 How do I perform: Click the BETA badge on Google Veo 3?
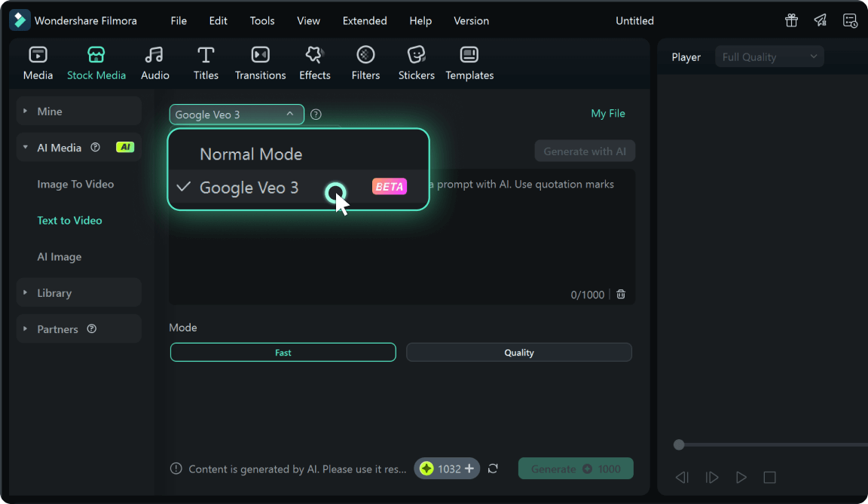coord(390,186)
